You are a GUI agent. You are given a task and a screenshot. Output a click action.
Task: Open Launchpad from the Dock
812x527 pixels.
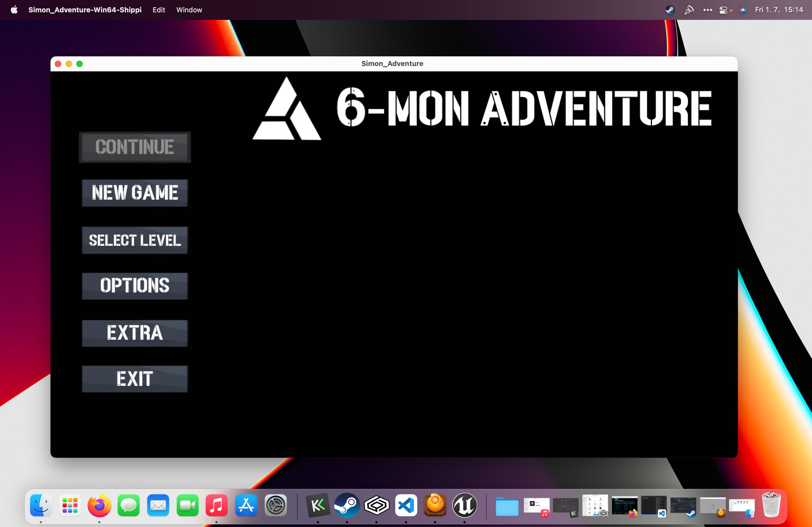70,505
